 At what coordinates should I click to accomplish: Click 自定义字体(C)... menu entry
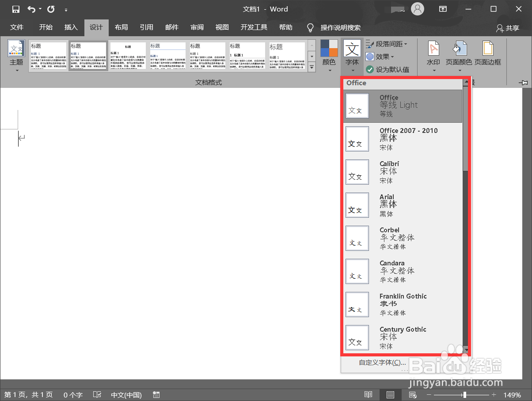tap(382, 363)
